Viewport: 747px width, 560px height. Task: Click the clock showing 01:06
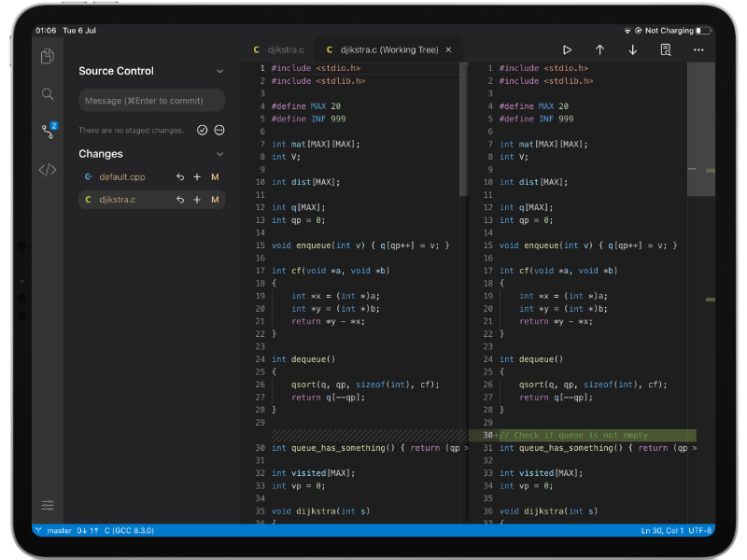pyautogui.click(x=46, y=31)
